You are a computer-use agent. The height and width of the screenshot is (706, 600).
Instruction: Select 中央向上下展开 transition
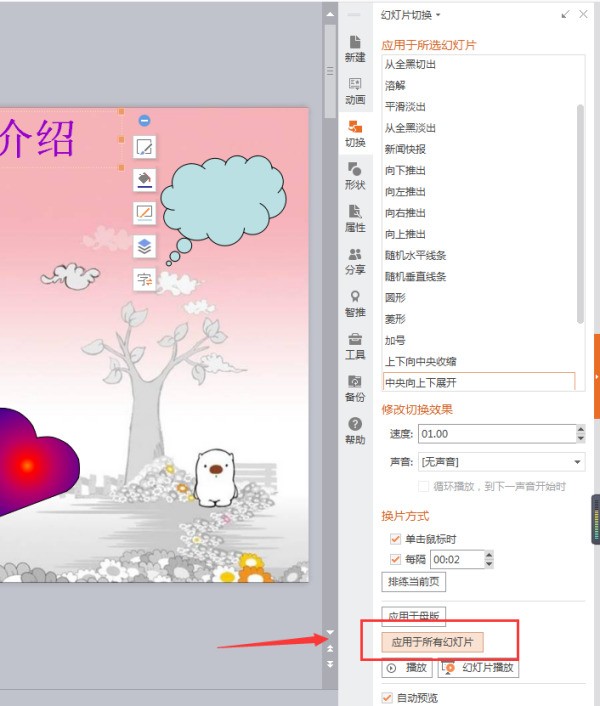tap(479, 382)
